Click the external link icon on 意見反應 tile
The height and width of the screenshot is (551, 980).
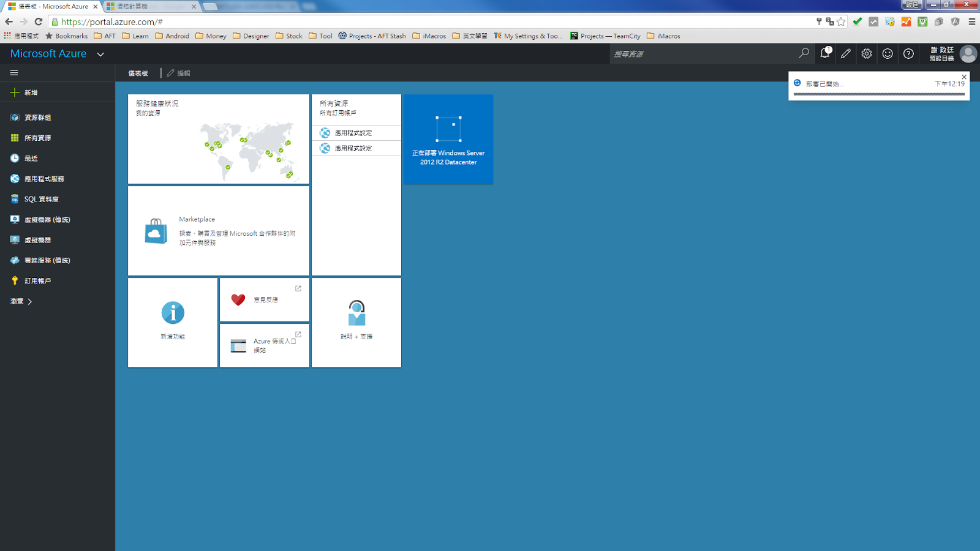pyautogui.click(x=298, y=288)
